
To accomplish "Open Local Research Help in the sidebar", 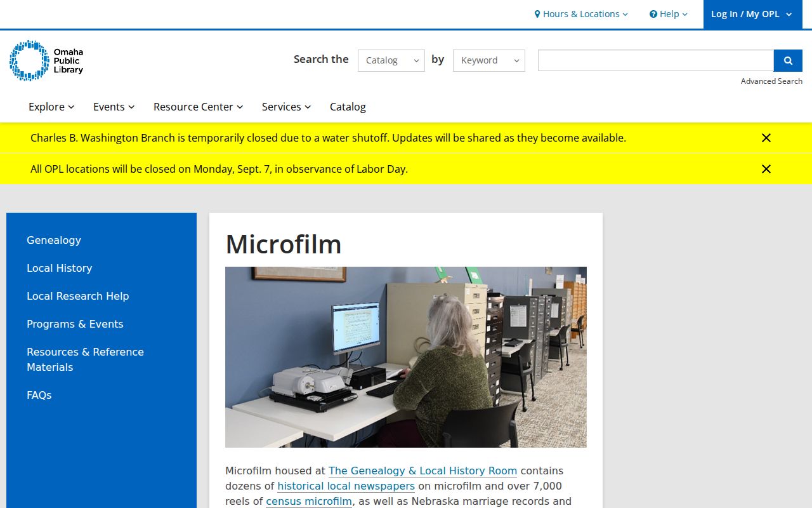I will pyautogui.click(x=78, y=296).
